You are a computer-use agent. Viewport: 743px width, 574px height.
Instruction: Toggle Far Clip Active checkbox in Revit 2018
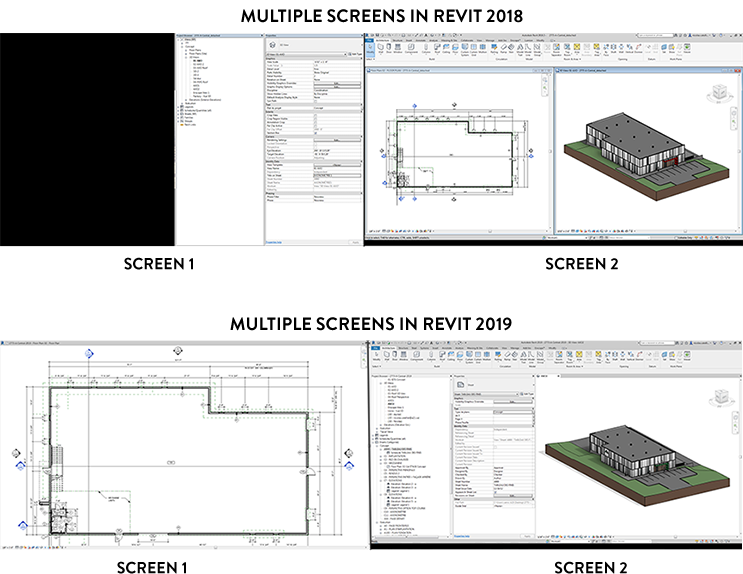point(316,126)
